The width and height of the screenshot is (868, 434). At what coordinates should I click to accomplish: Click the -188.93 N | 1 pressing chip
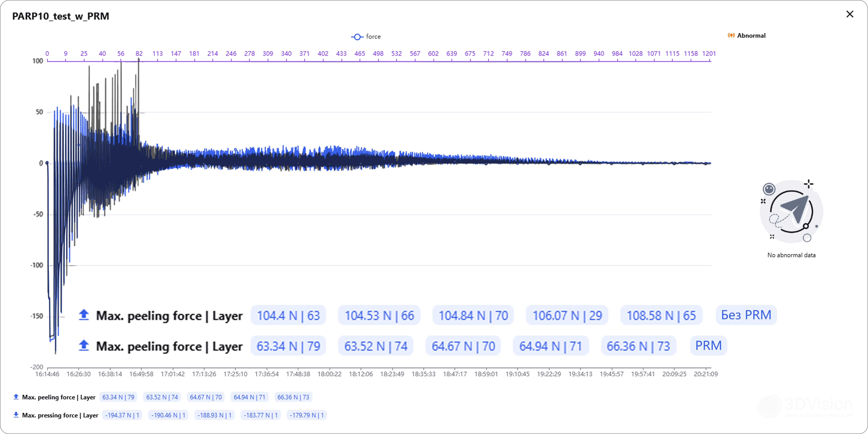coord(214,415)
